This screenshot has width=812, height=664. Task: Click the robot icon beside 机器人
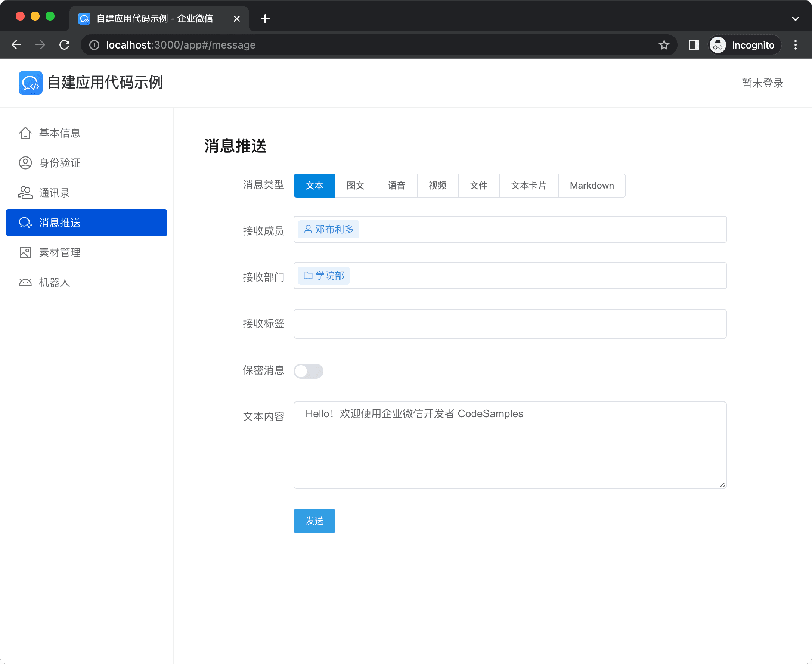[x=25, y=282]
